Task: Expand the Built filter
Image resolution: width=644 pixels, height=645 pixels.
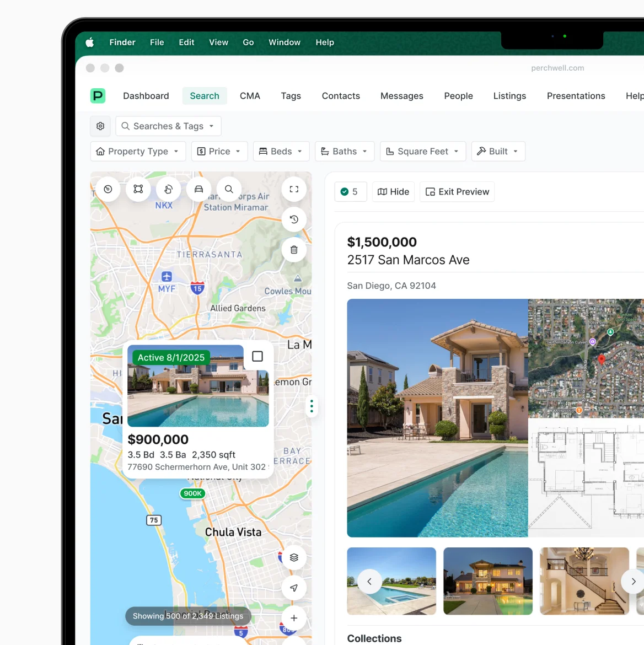Action: (x=498, y=152)
